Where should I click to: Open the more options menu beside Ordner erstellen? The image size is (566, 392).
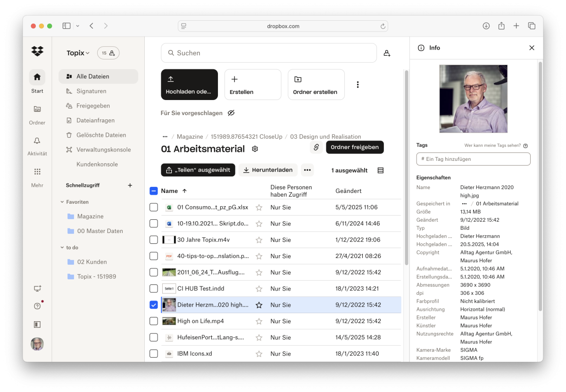pyautogui.click(x=358, y=85)
